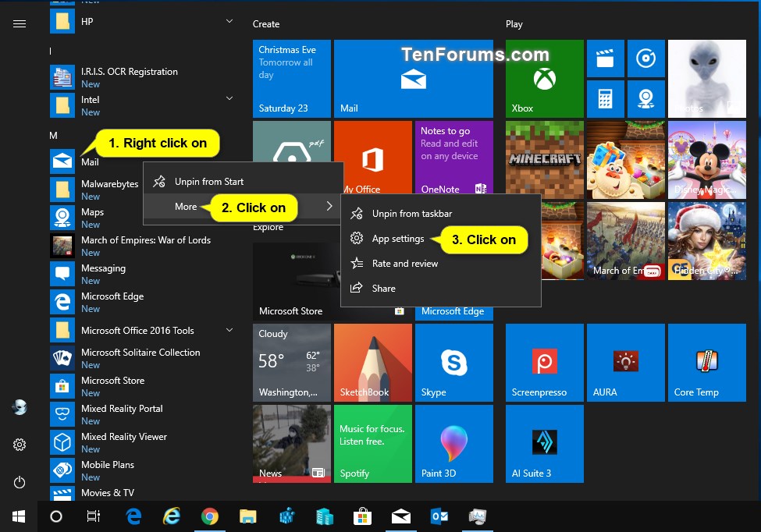The width and height of the screenshot is (761, 532).
Task: Expand the Intel folder chevron
Action: (x=229, y=99)
